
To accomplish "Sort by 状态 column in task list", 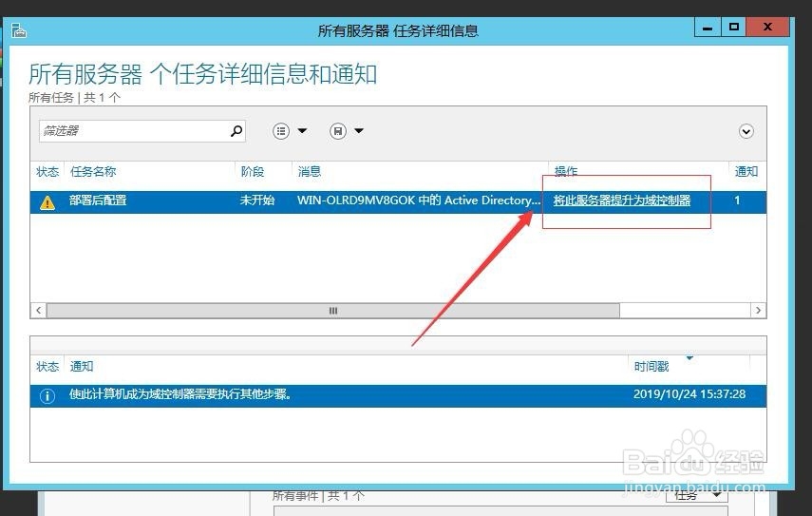I will pos(47,171).
